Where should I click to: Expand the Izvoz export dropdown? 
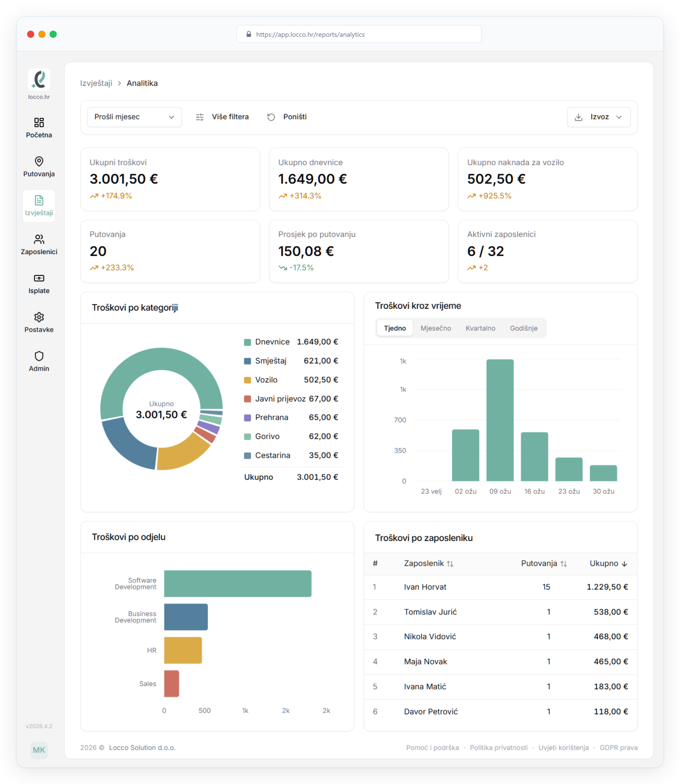(x=599, y=117)
